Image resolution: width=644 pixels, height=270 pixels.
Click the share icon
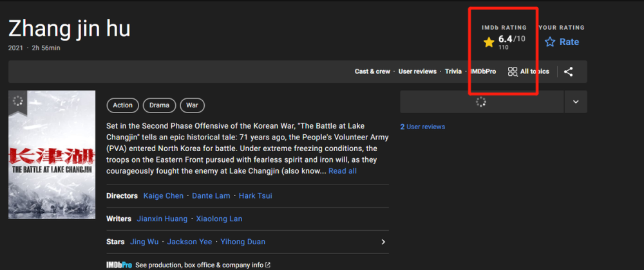568,71
